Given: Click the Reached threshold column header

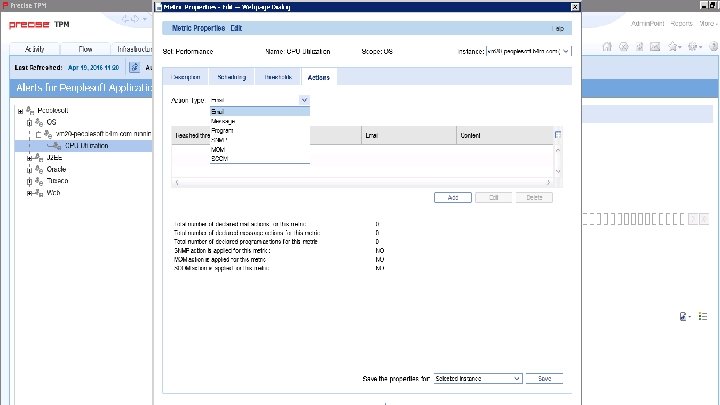Looking at the screenshot, I should tap(191, 135).
